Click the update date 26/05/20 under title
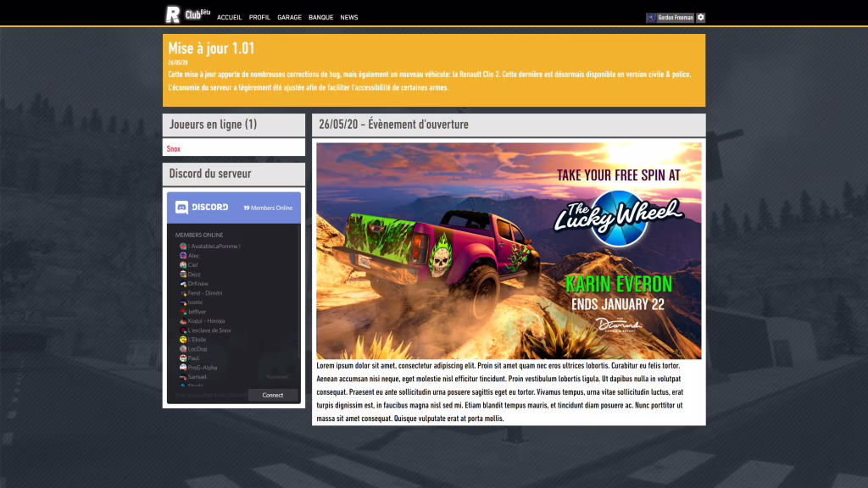 (178, 63)
